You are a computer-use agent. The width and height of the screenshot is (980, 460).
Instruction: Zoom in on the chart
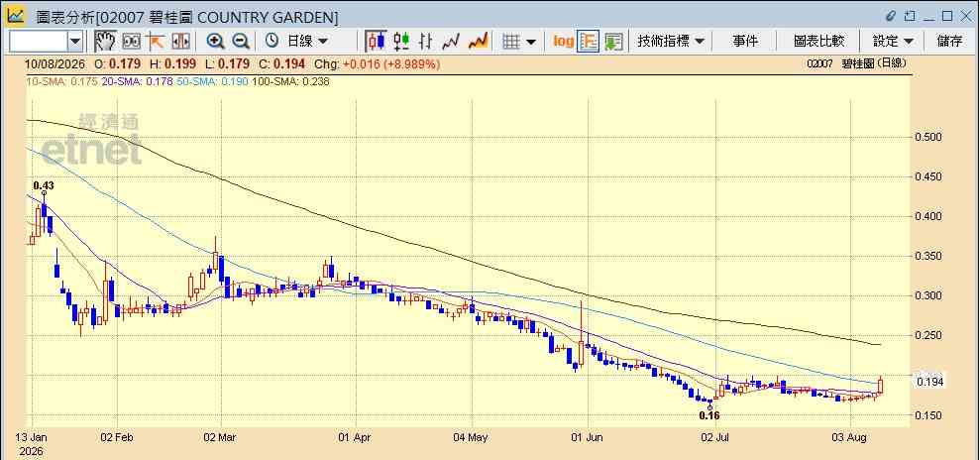click(x=215, y=42)
